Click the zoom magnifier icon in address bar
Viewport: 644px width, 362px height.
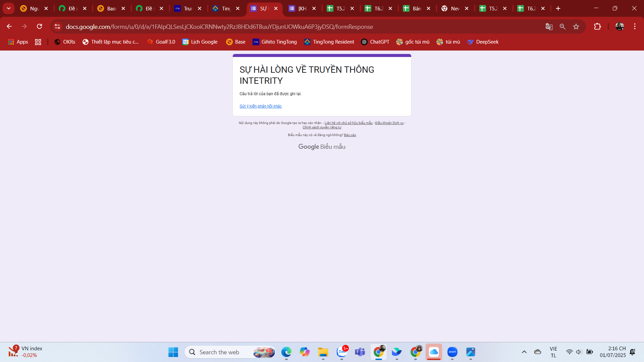(x=562, y=26)
